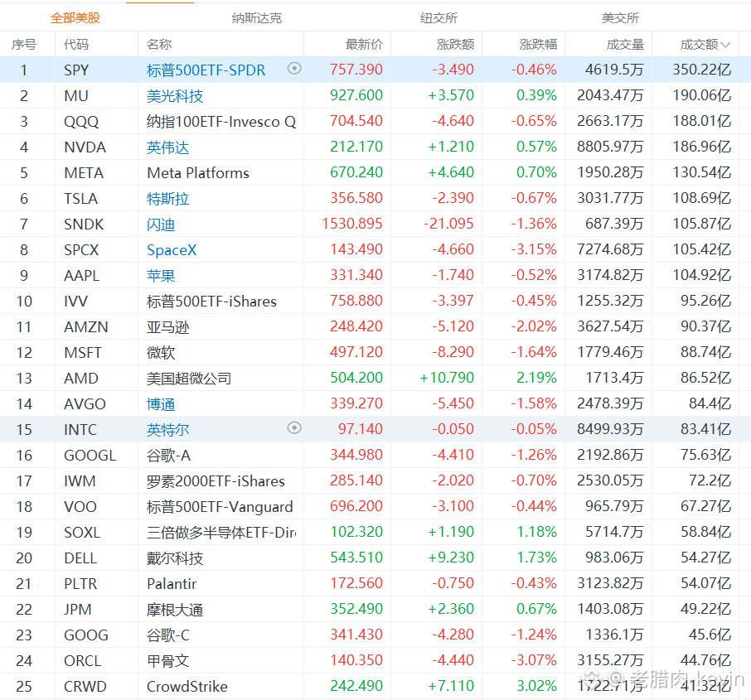
Task: Open the 特斯拉 stock link
Action: click(167, 198)
